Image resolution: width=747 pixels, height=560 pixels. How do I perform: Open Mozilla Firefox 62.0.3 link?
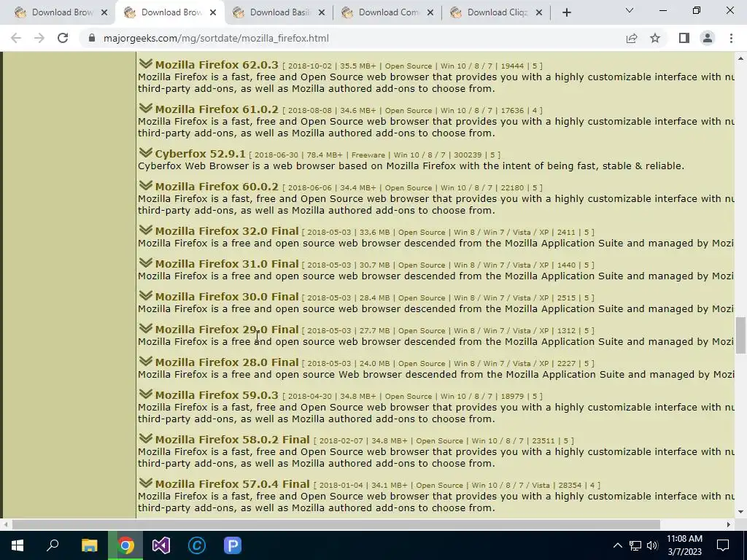click(x=217, y=65)
